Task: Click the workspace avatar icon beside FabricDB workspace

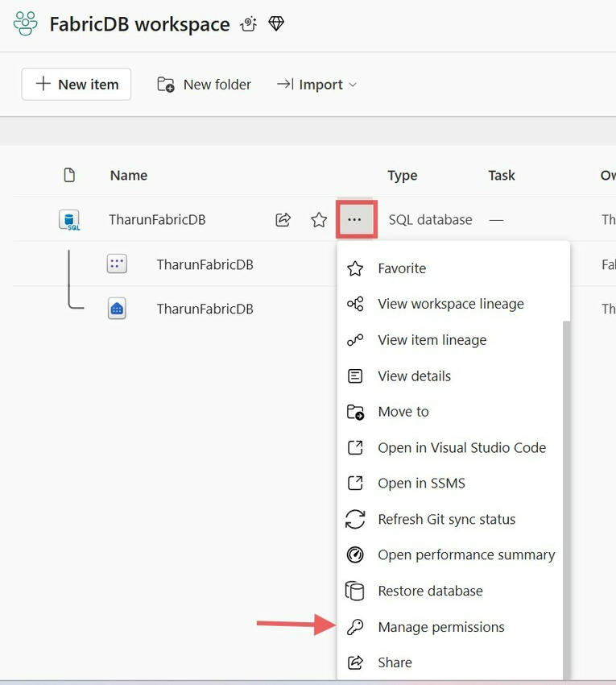Action: 24,23
